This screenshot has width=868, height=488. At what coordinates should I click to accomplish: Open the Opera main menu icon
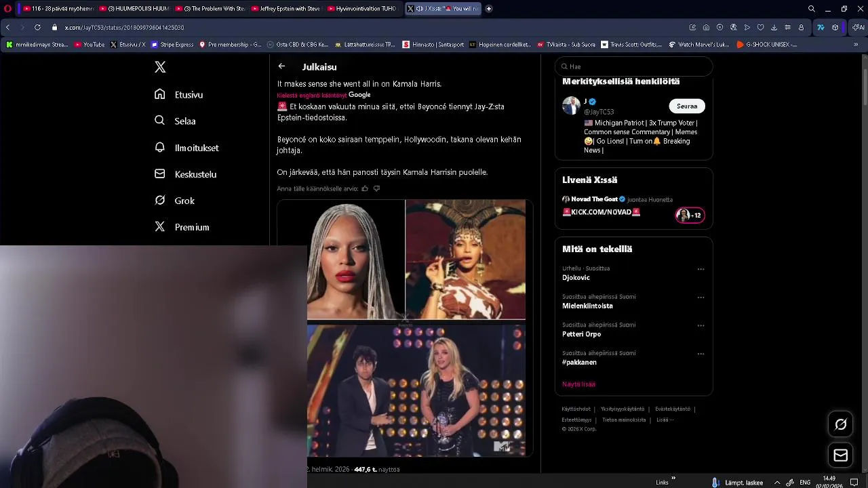click(7, 9)
